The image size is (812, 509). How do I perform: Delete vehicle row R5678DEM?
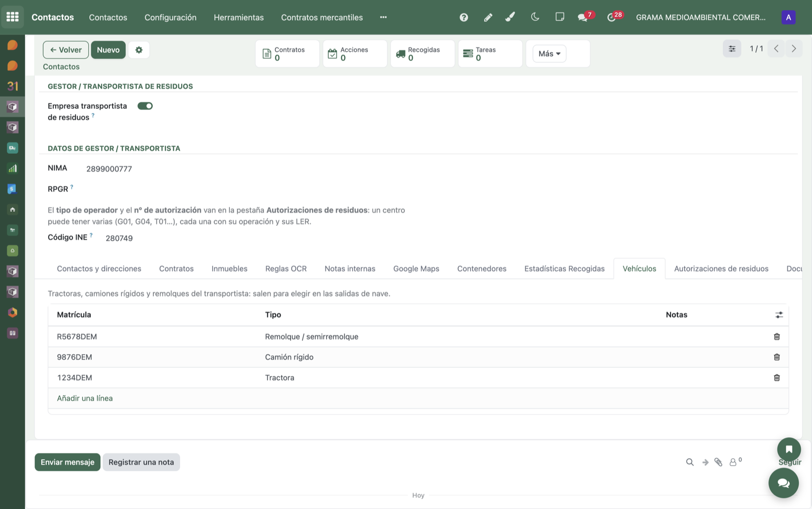(x=776, y=337)
